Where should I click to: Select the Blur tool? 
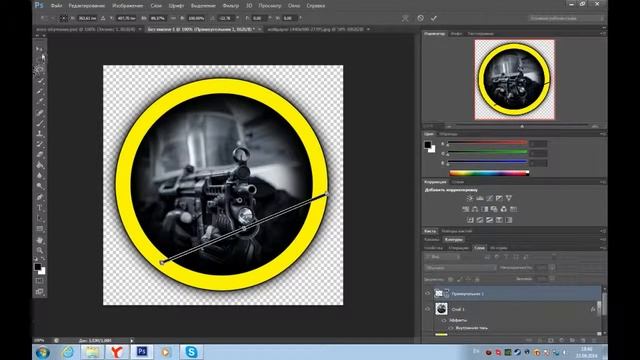(x=40, y=176)
